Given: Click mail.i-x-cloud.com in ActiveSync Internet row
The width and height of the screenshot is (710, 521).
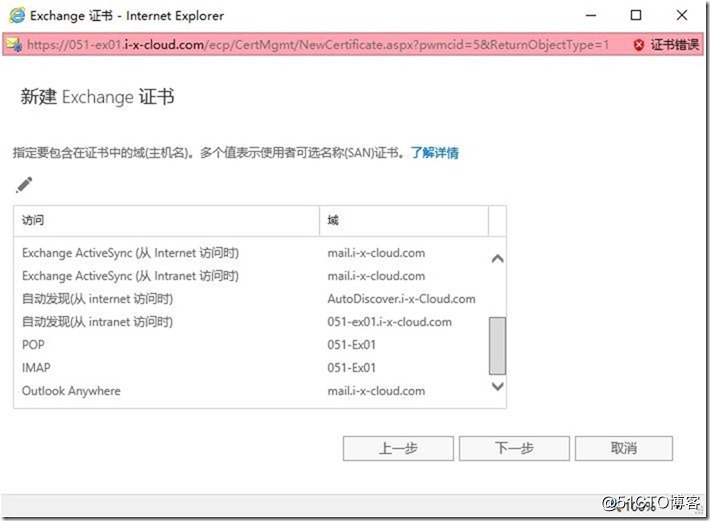Looking at the screenshot, I should click(x=376, y=253).
